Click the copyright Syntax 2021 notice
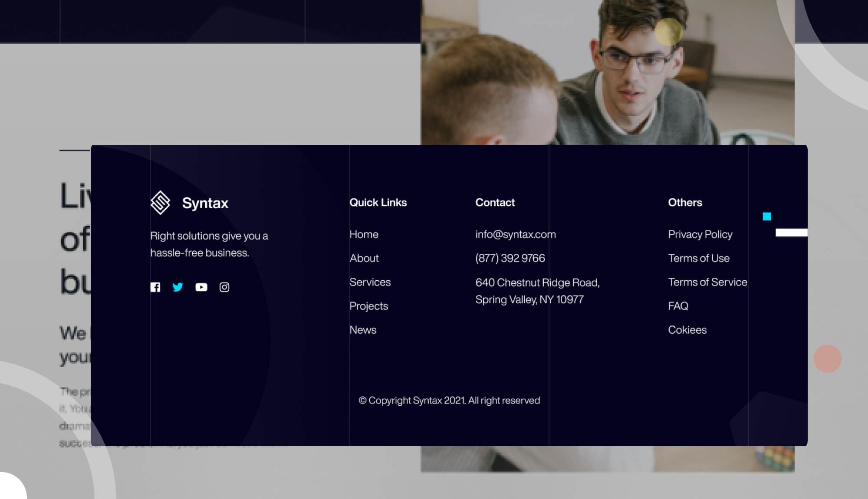This screenshot has height=499, width=868. click(449, 401)
